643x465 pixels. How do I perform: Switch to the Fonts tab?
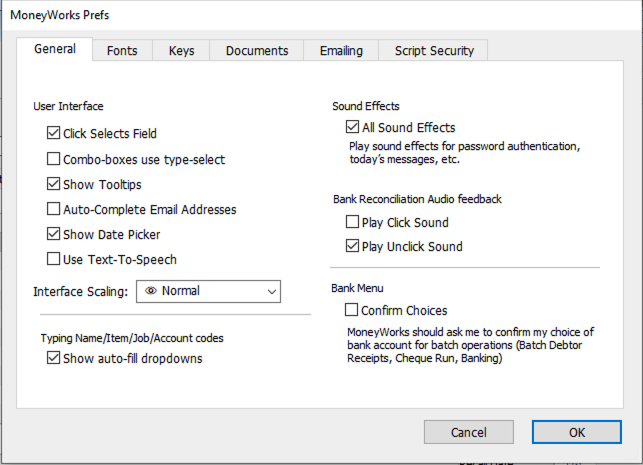coord(122,50)
